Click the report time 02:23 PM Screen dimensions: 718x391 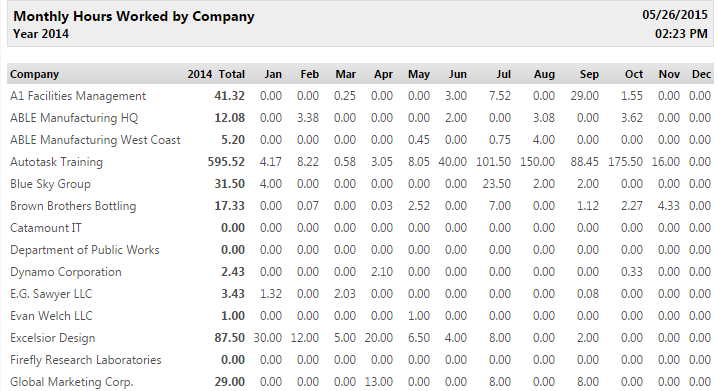[681, 33]
